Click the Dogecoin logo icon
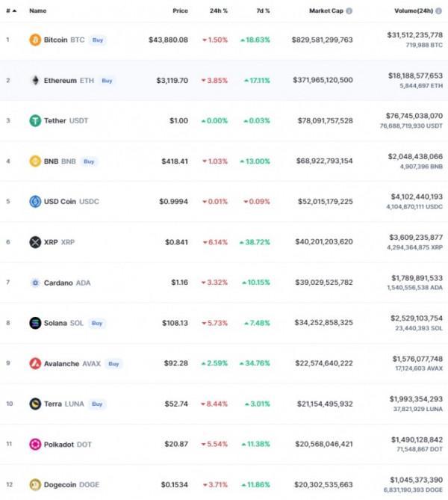 (35, 484)
